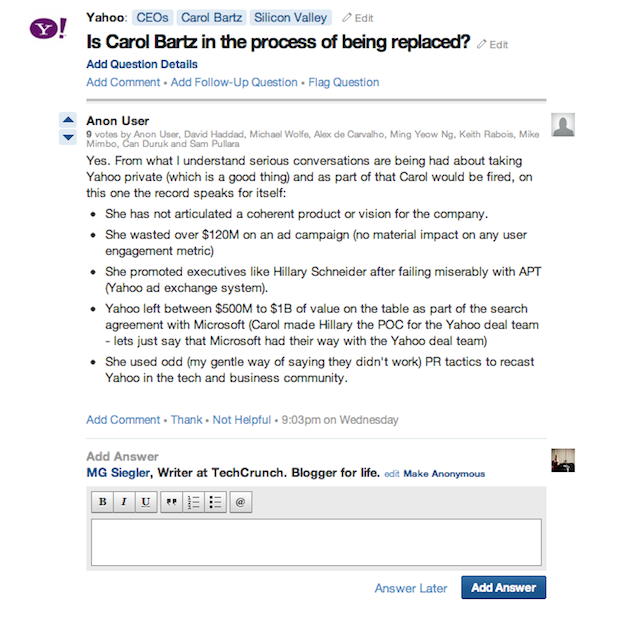Upvote the Anon User answer
This screenshot has height=622, width=630.
68,119
